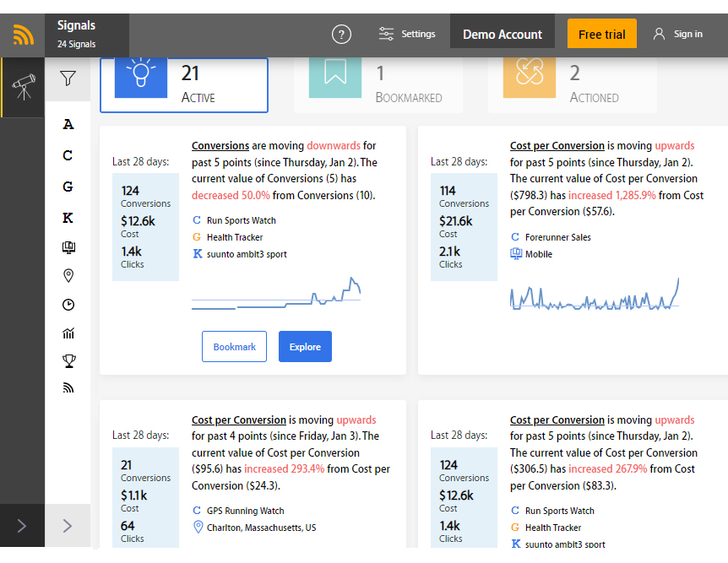The height and width of the screenshot is (563, 728).
Task: Click 'suunto ambit3 sport' in first card
Action: (x=247, y=254)
